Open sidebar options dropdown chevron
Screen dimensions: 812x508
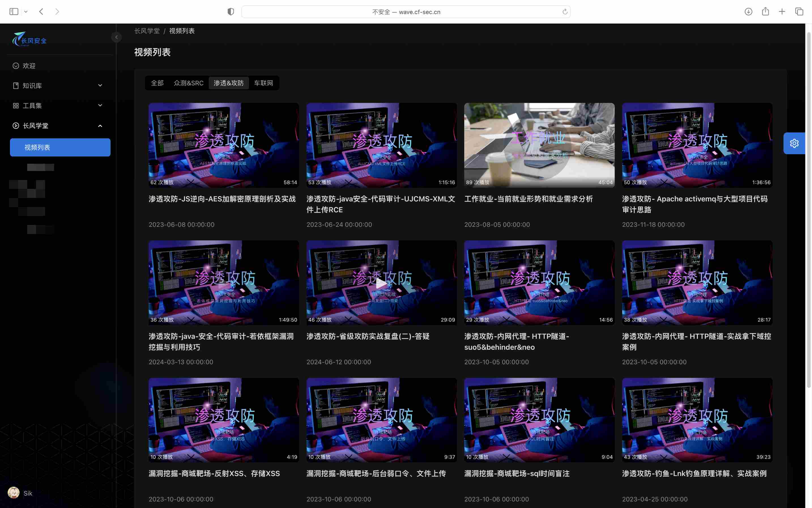(x=26, y=12)
